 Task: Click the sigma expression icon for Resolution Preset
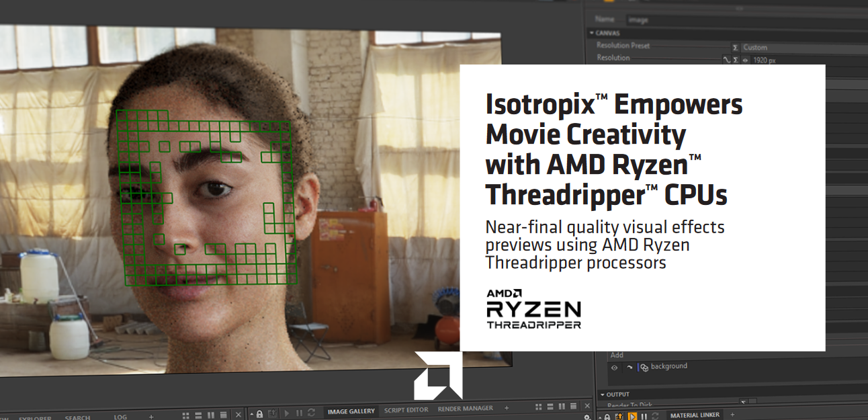coord(735,48)
